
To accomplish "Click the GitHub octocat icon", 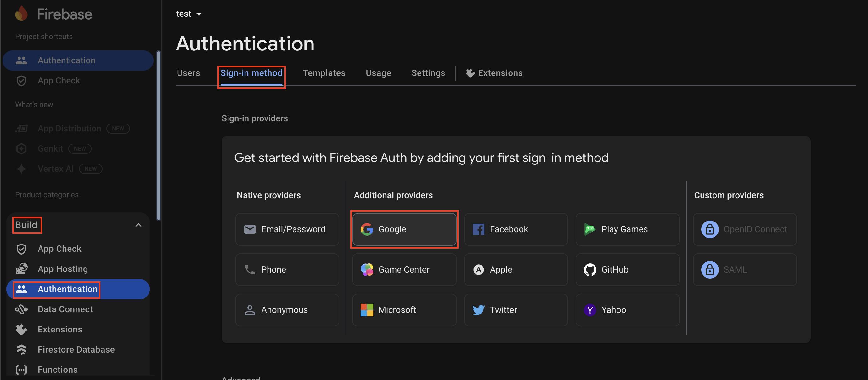I will pos(590,270).
